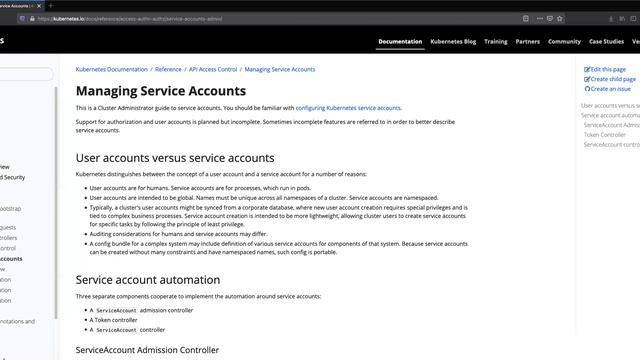Open the library toolbar icon
The width and height of the screenshot is (640, 360).
pyautogui.click(x=622, y=19)
